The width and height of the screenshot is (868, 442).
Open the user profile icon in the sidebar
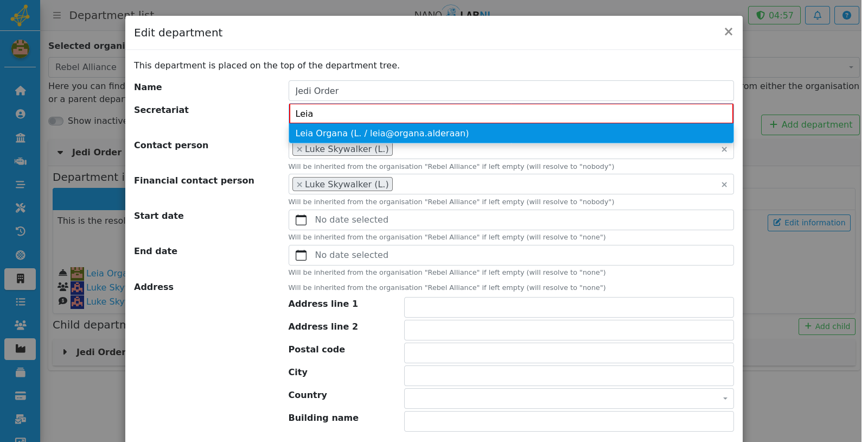click(x=20, y=114)
